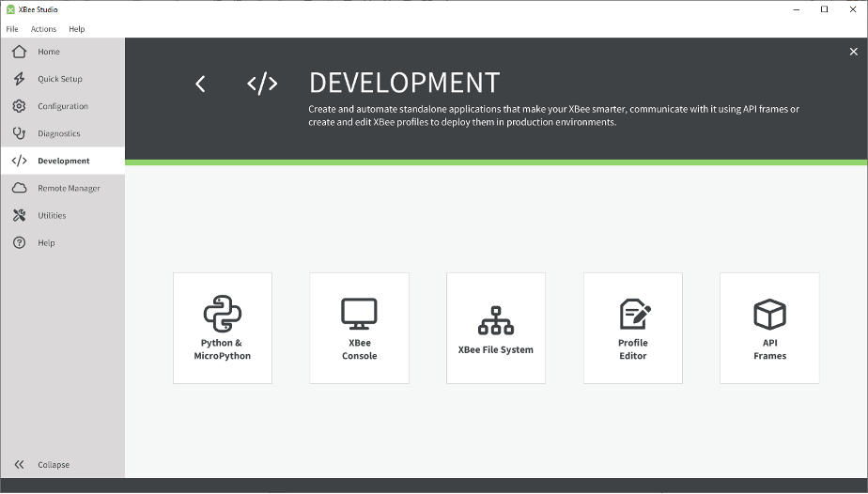Select the Development sidebar label
The image size is (868, 494).
64,161
